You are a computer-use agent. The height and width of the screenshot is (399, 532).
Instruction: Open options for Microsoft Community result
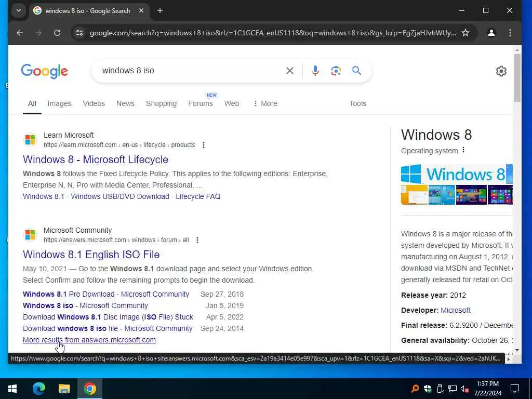197,240
